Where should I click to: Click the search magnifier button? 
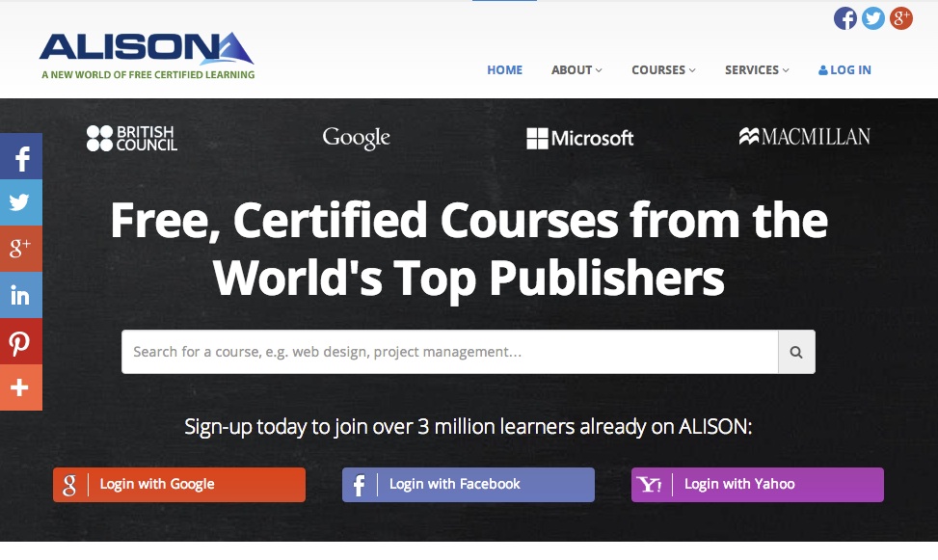795,351
